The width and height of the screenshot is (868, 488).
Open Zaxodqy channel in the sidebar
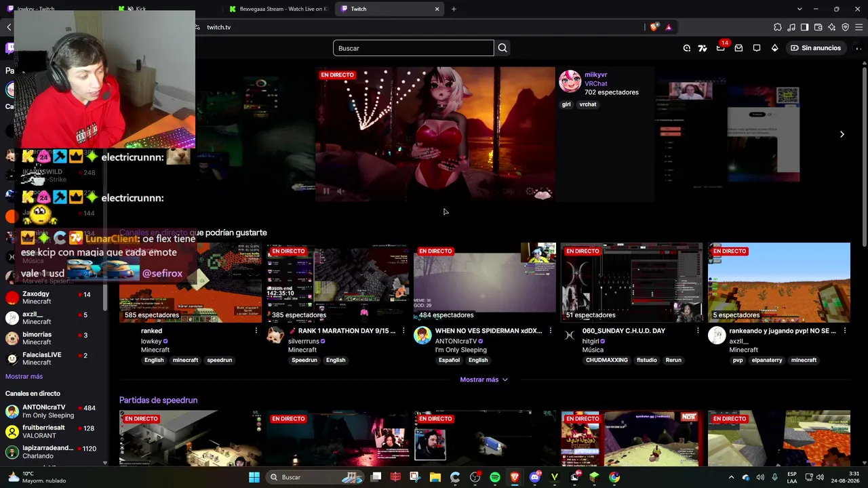(x=54, y=298)
